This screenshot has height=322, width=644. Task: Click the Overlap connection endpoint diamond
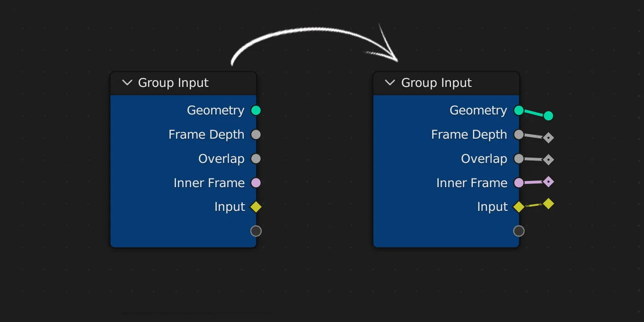click(x=548, y=160)
